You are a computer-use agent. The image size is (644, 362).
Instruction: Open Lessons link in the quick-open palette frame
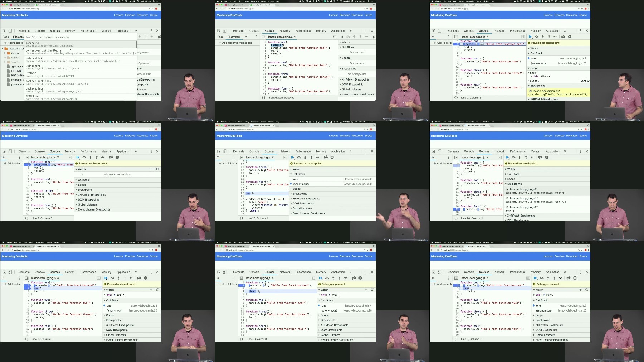[x=119, y=15]
